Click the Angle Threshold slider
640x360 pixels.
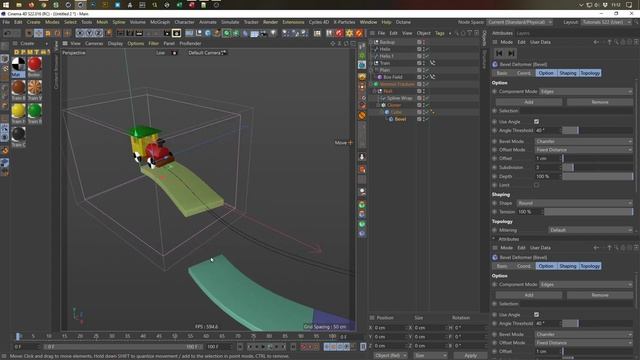(x=598, y=130)
